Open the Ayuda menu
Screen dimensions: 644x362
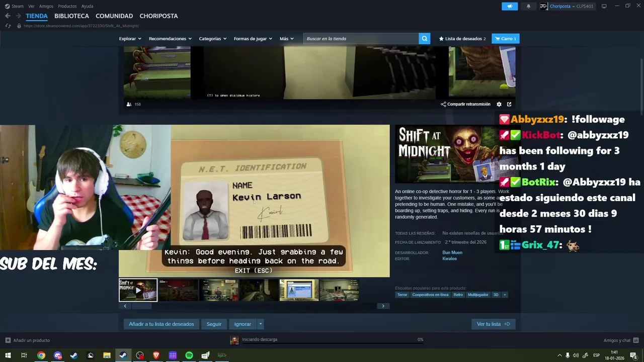coord(87,6)
